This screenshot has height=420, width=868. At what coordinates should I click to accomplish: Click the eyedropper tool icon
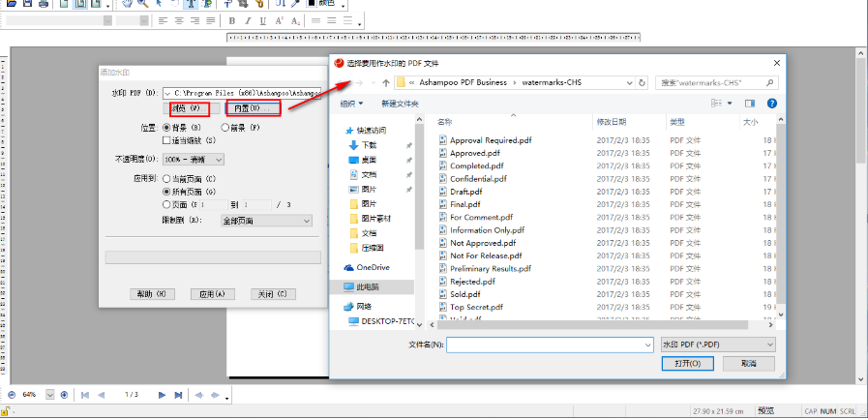(x=295, y=3)
